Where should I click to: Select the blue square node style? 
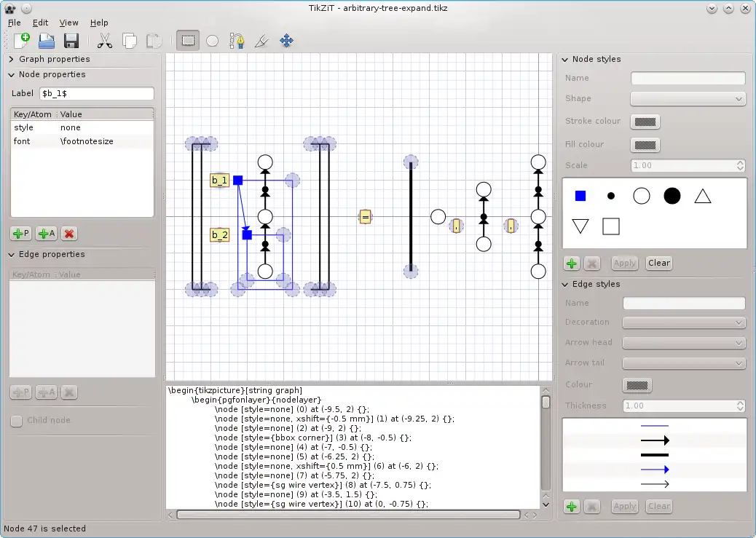(580, 196)
